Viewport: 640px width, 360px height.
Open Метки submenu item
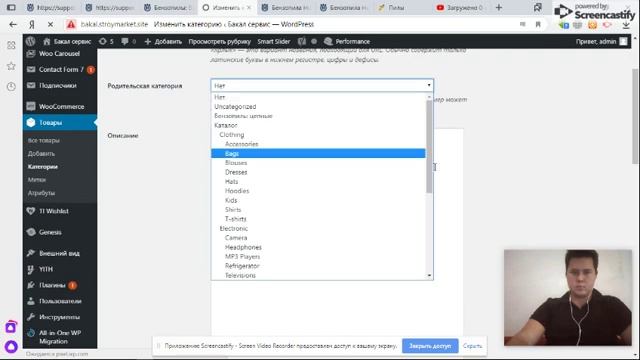click(37, 180)
